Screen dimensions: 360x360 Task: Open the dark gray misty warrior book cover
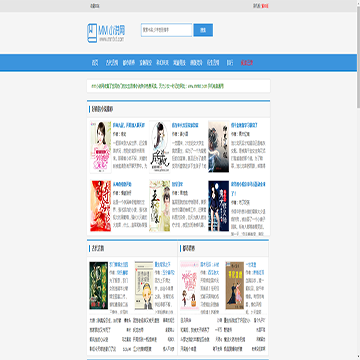[x=219, y=147]
